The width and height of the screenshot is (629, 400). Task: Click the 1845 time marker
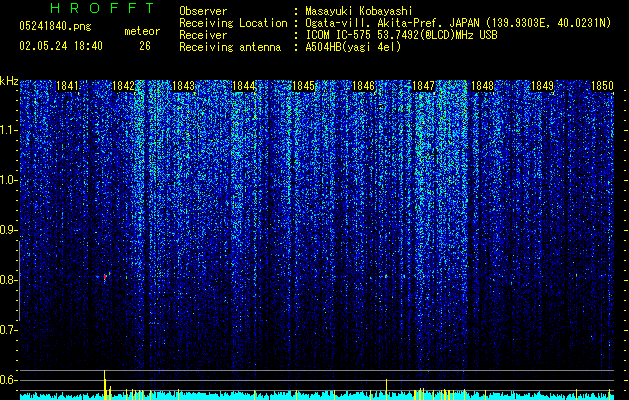coord(303,86)
